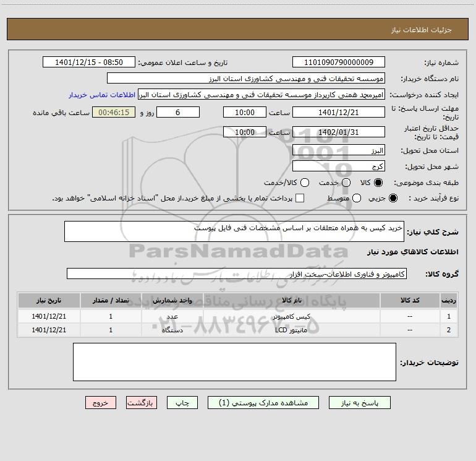Select the کالا radio button

point(378,183)
